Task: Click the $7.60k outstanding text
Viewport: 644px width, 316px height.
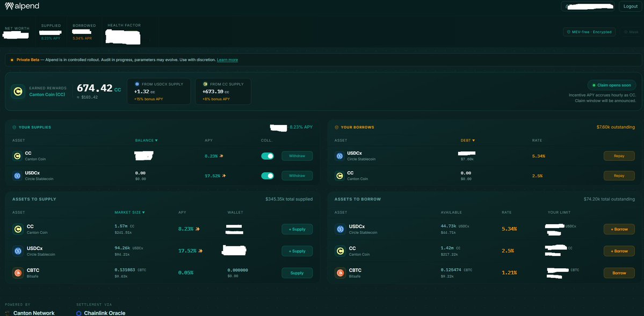Action: point(616,127)
